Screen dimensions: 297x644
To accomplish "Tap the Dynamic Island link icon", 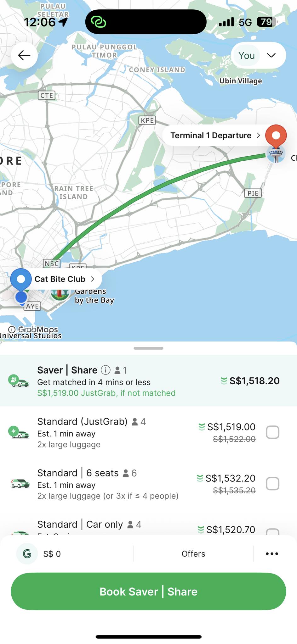I will pyautogui.click(x=98, y=22).
